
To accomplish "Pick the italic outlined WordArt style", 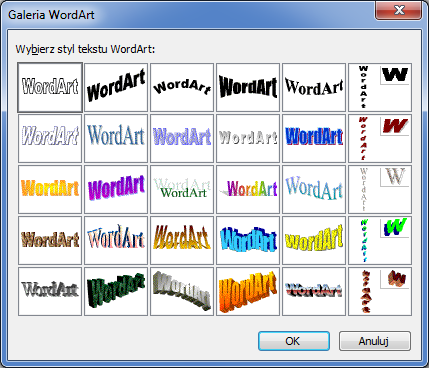I will click(x=50, y=138).
